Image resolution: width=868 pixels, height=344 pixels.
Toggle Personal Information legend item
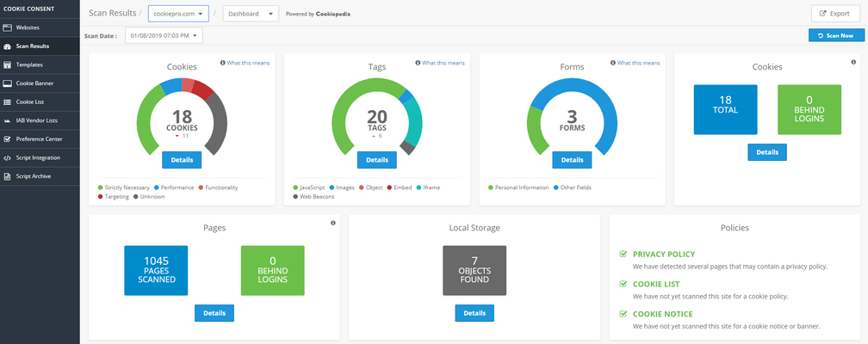[518, 187]
